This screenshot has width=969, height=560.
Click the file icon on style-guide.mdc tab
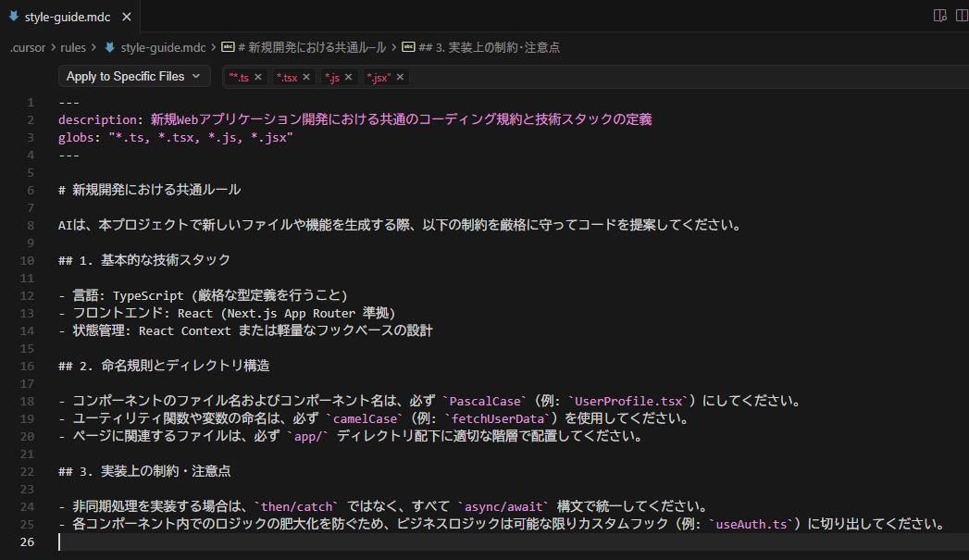click(x=14, y=16)
